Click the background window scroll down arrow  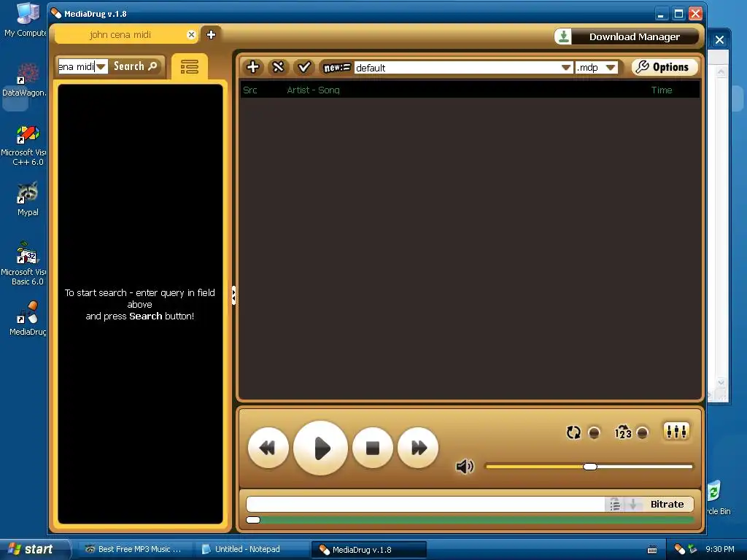pyautogui.click(x=721, y=382)
